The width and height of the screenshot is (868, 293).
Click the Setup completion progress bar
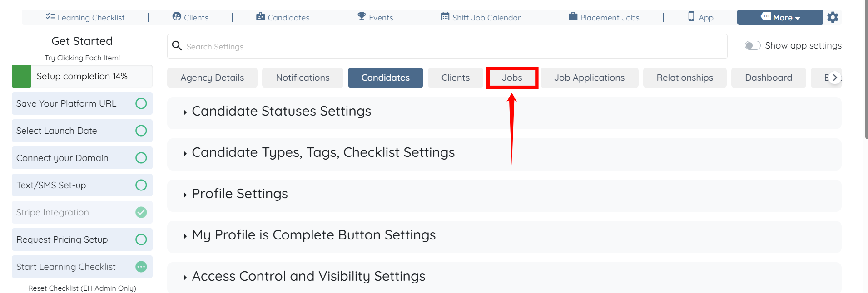[82, 76]
